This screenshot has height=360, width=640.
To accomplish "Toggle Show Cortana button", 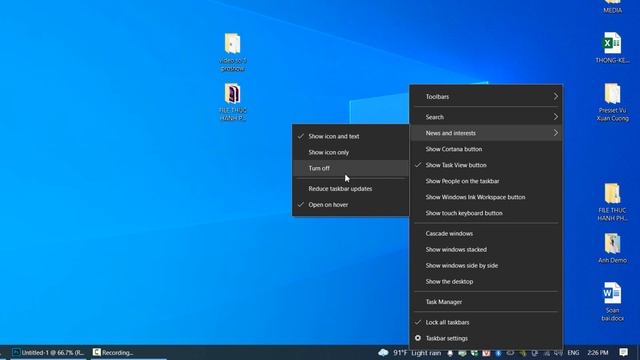I will pyautogui.click(x=486, y=149).
